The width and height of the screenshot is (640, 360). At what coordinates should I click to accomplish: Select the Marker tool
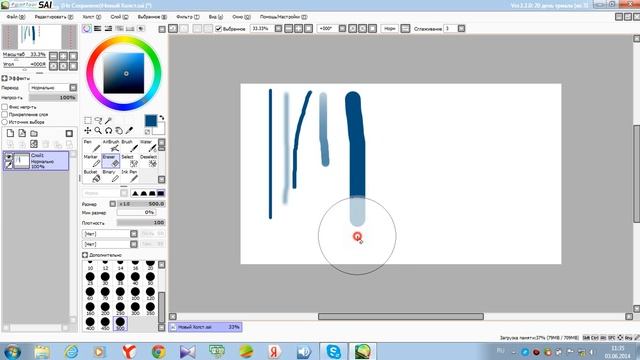coord(92,161)
